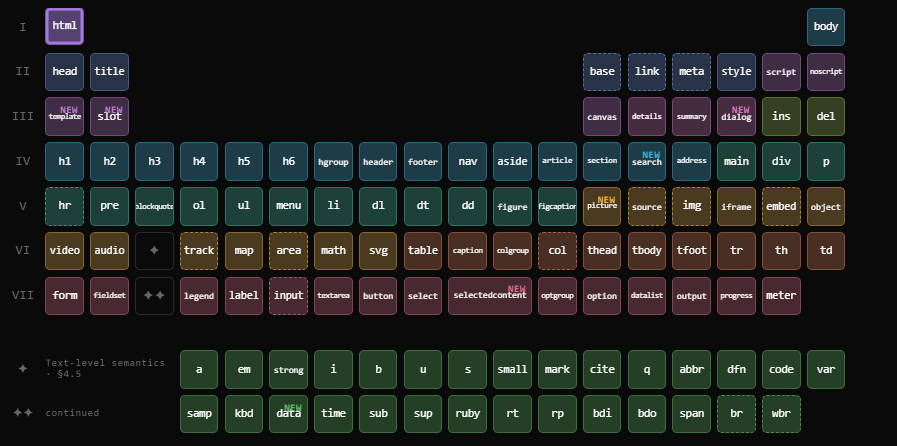Viewport: 897px width, 446px height.
Task: Select the form element tile
Action: pyautogui.click(x=65, y=296)
